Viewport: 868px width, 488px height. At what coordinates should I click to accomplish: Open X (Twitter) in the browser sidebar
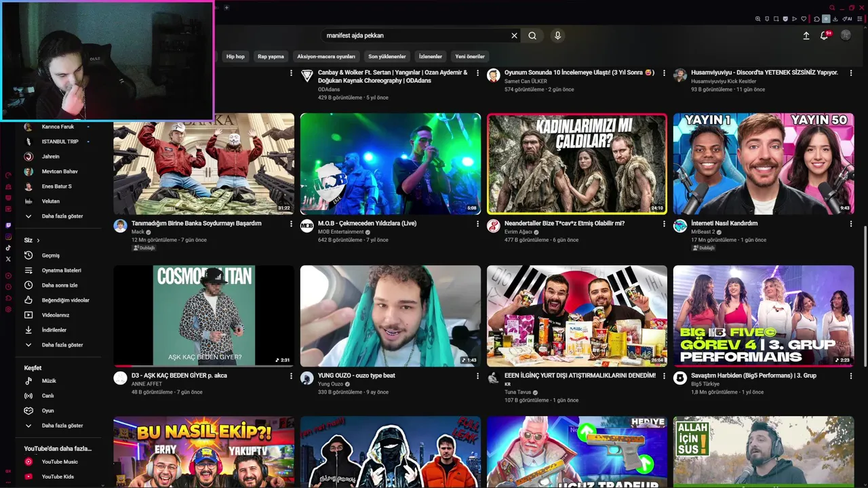(x=8, y=259)
